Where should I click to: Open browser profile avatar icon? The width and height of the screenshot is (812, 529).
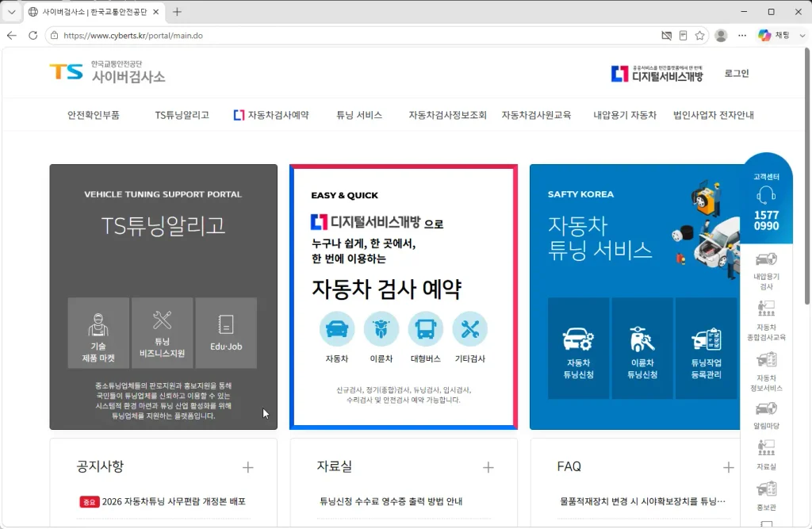point(721,35)
